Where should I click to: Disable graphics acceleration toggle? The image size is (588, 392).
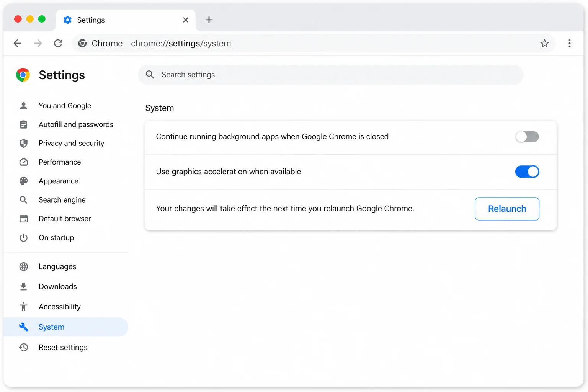coord(527,171)
